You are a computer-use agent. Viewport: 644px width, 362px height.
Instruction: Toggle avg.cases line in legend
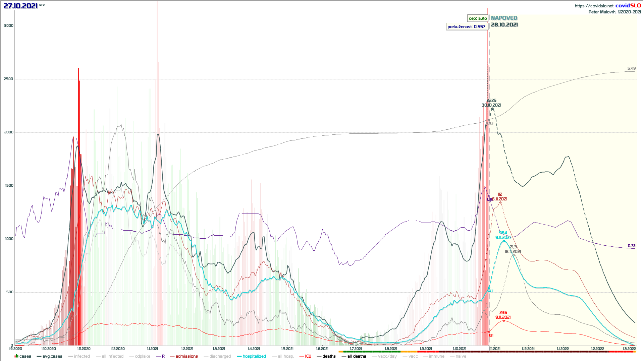(52, 356)
